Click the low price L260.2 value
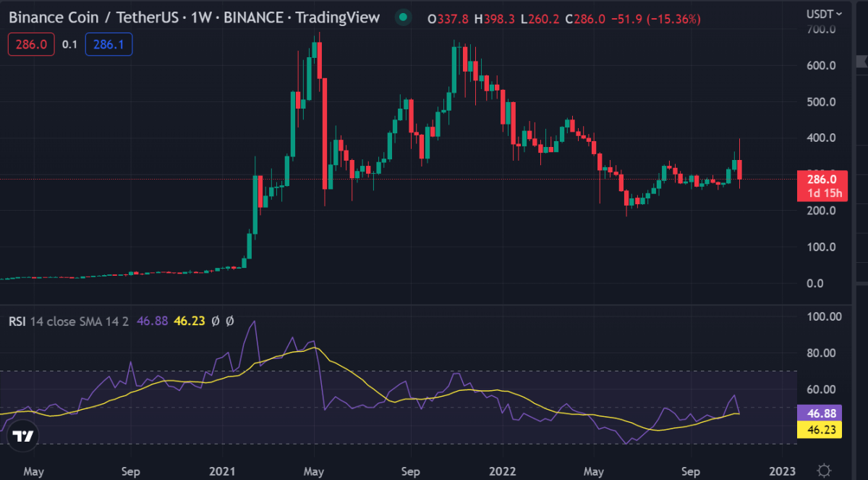Image resolution: width=868 pixels, height=480 pixels. point(541,20)
